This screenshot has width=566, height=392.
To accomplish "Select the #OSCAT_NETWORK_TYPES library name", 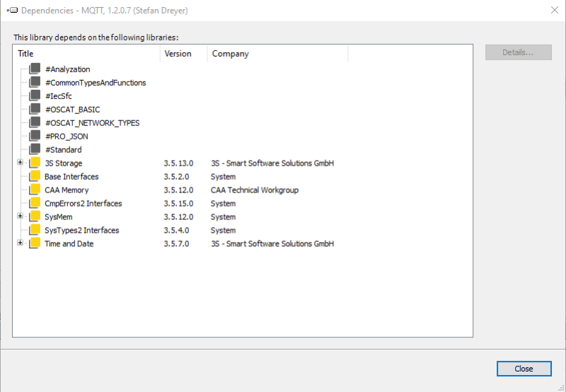I will tap(93, 122).
